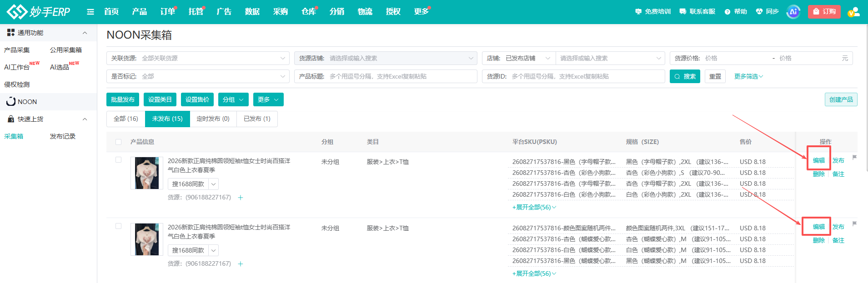
Task: Click the flag icon on first product row
Action: coord(854,157)
